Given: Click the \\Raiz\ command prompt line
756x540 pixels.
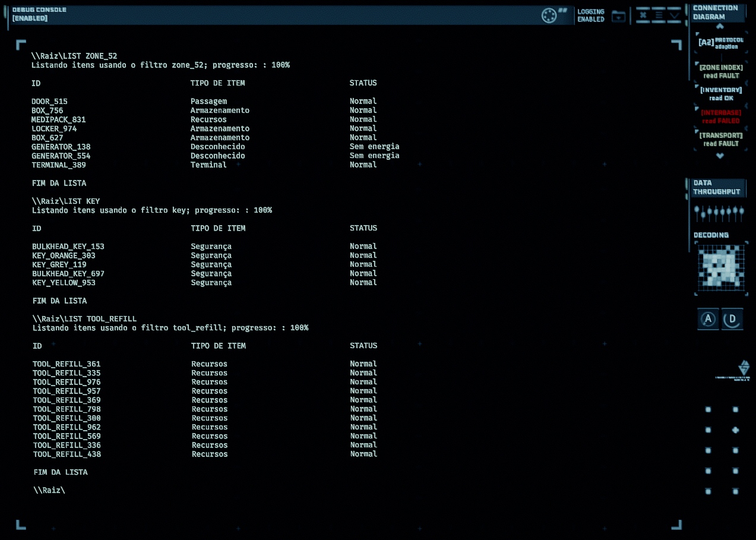Looking at the screenshot, I should (x=49, y=490).
